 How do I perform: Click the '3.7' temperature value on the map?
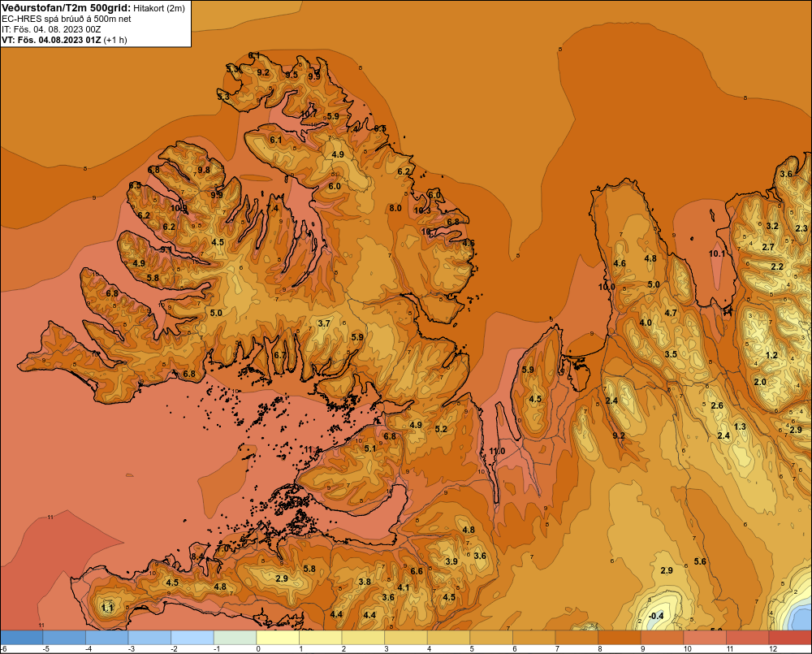pos(324,323)
